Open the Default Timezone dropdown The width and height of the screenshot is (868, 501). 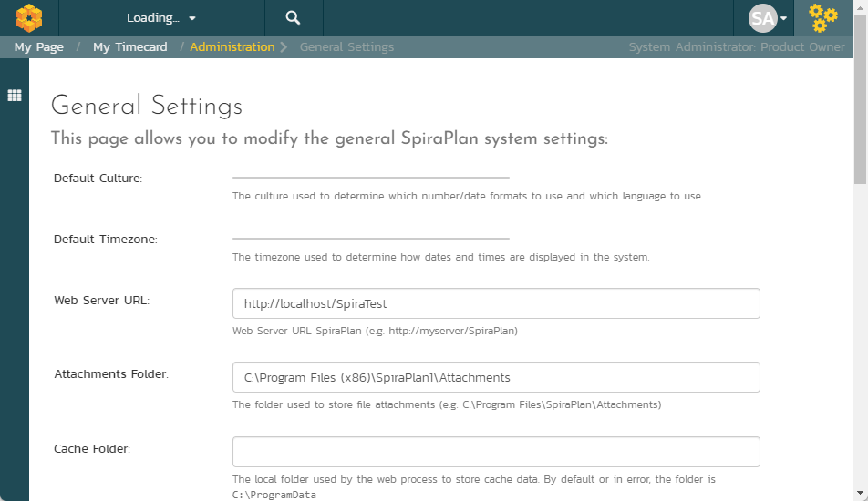(370, 238)
